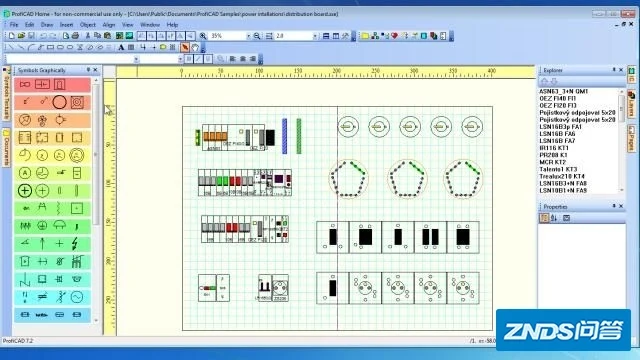This screenshot has height=360, width=640.
Task: Zoom out using the magnifier minus icon
Action: (257, 36)
